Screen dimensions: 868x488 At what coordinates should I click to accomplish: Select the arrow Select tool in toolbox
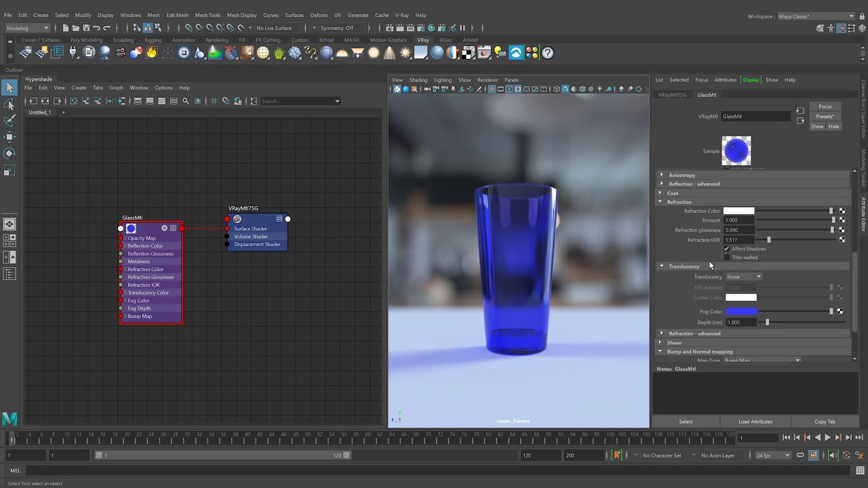pyautogui.click(x=9, y=87)
